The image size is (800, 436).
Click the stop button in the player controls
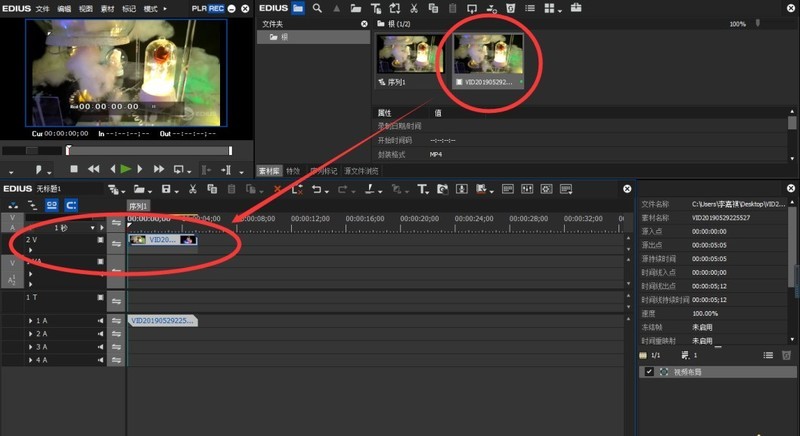(x=73, y=170)
